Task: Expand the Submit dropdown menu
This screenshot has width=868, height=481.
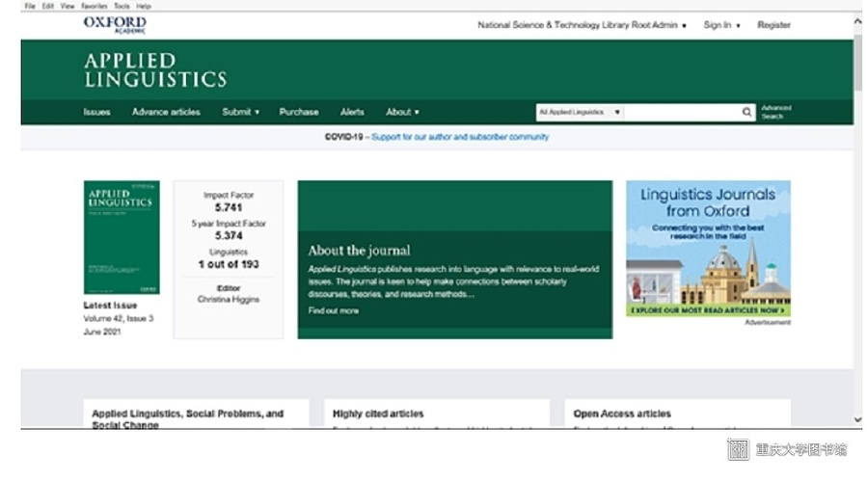Action: (240, 112)
